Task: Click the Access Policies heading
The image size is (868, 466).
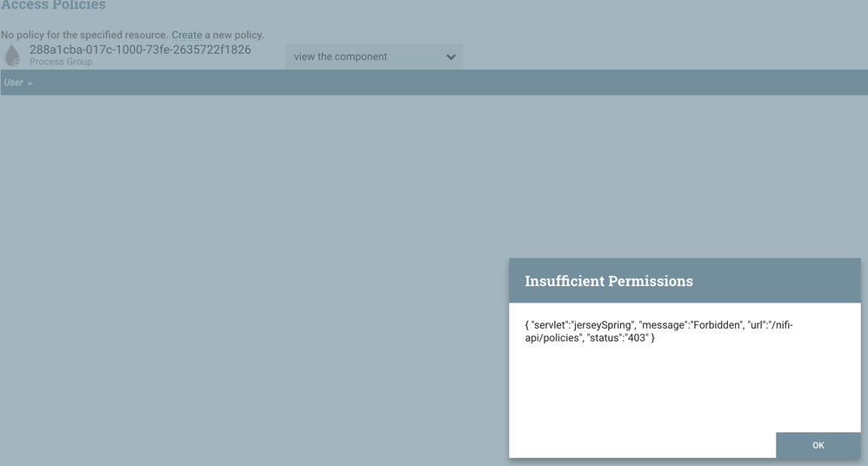Action: [x=53, y=5]
